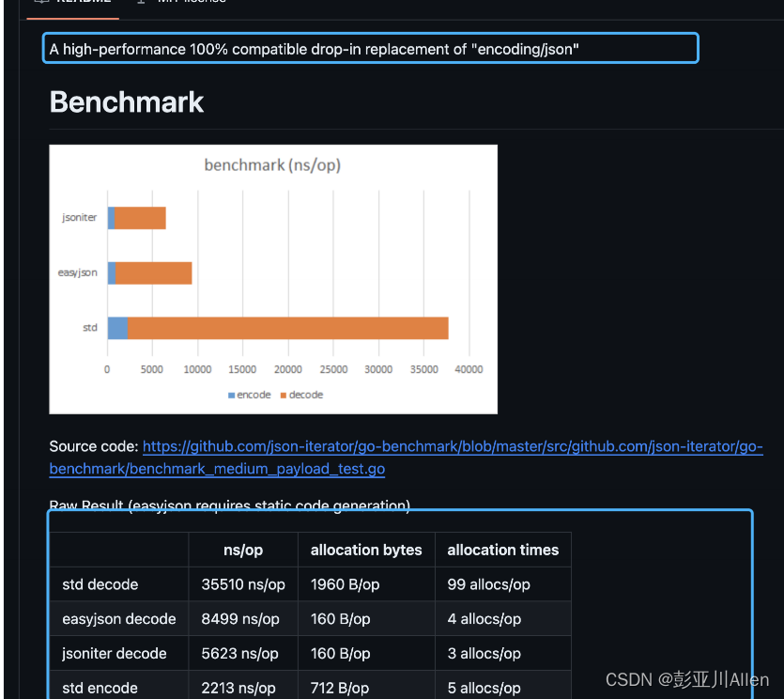Click the benchmark chart image
This screenshot has height=699, width=784.
[x=273, y=278]
